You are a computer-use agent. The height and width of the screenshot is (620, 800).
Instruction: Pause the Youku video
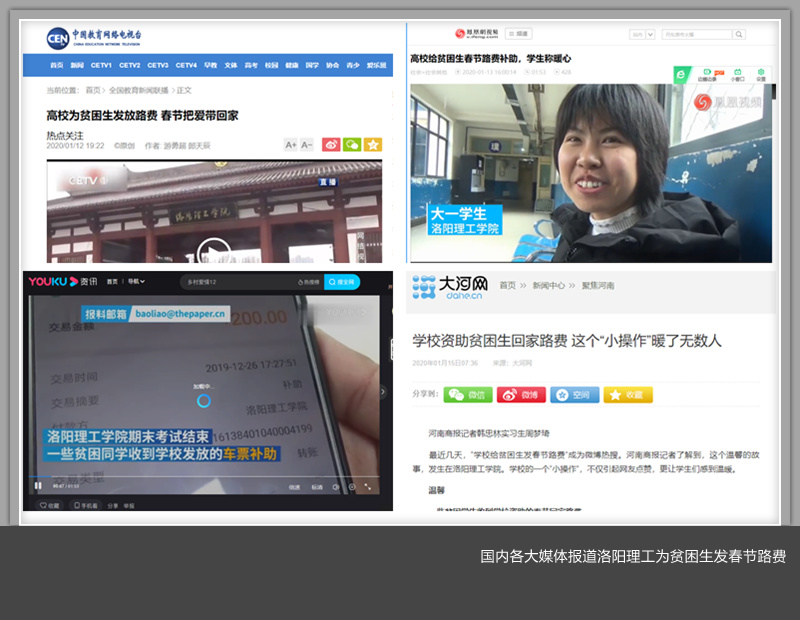click(39, 486)
